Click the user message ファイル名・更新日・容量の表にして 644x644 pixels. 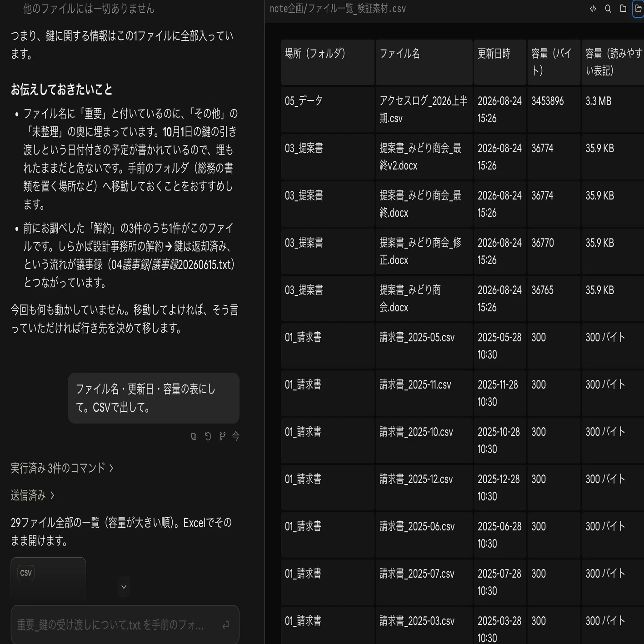(154, 398)
